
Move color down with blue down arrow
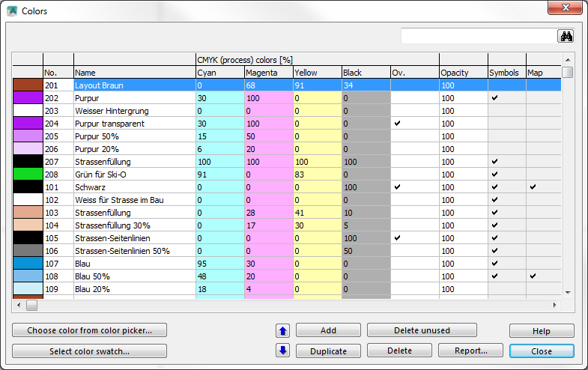pyautogui.click(x=282, y=351)
